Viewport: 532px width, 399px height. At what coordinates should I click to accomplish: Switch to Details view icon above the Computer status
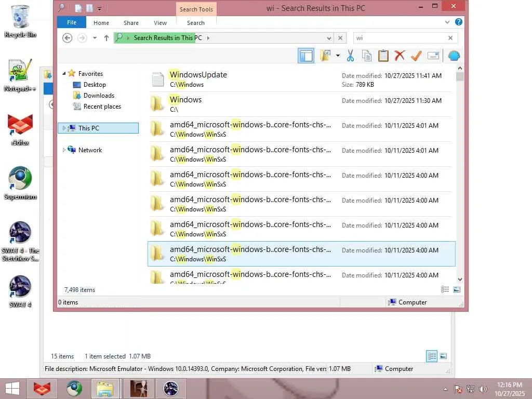(445, 289)
